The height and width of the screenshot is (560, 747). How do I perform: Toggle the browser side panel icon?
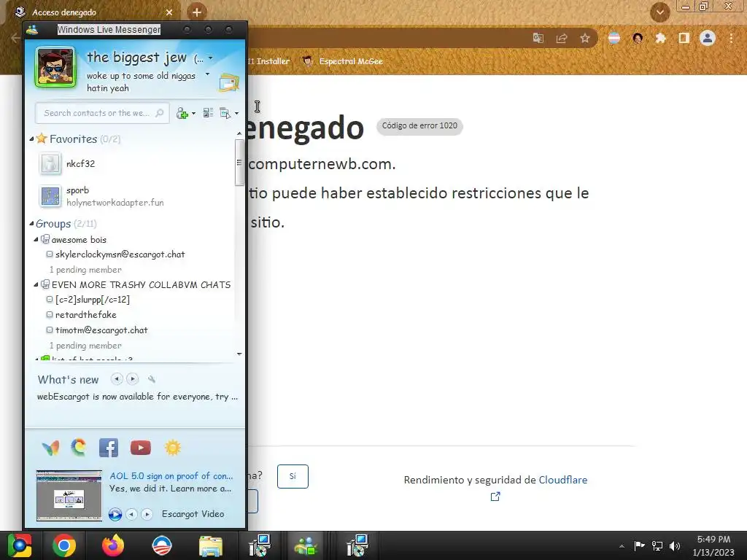click(x=684, y=38)
